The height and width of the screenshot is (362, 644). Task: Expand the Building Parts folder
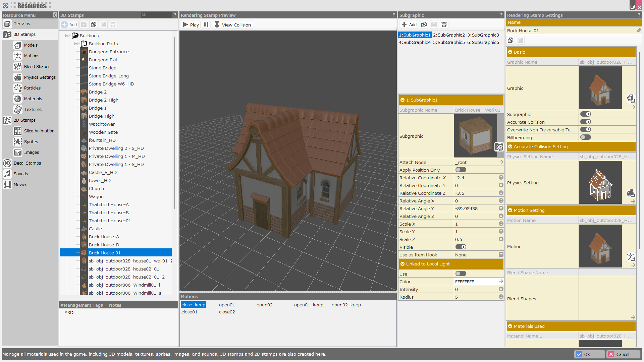click(x=76, y=44)
